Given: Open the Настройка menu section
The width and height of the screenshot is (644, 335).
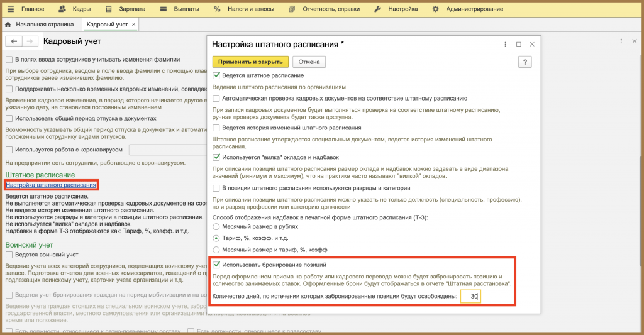Looking at the screenshot, I should point(396,9).
